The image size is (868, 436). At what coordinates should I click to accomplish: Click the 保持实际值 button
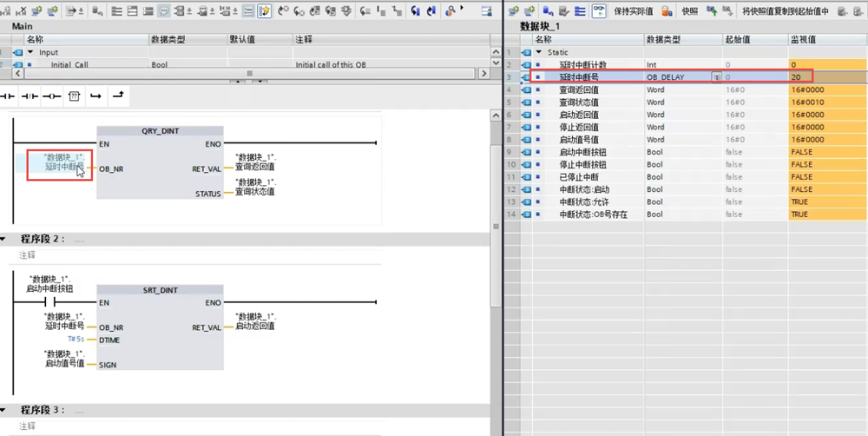(x=633, y=11)
